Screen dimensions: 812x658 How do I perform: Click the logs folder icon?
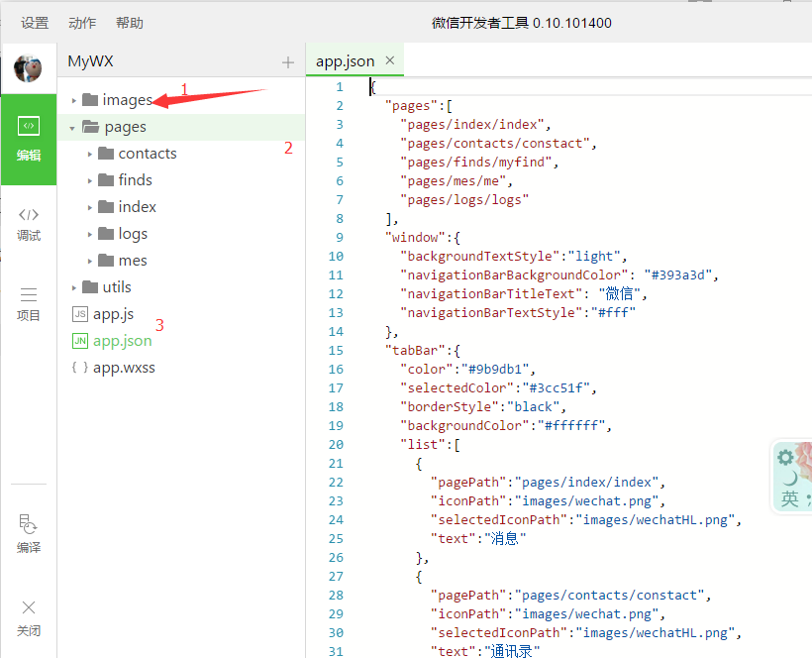tap(106, 233)
